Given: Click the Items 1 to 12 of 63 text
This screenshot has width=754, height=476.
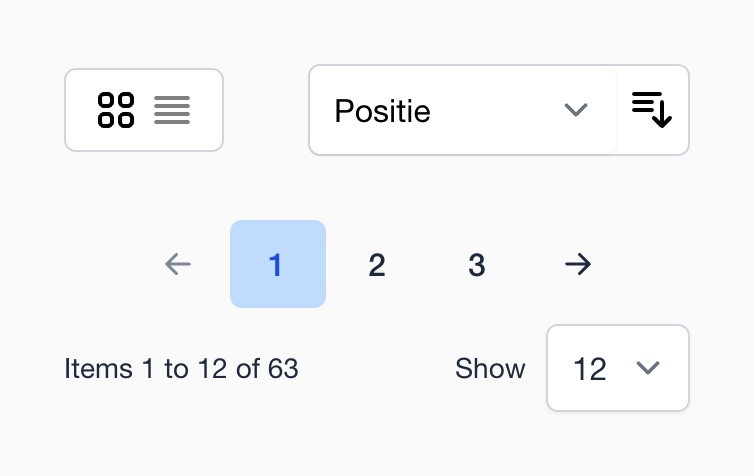Looking at the screenshot, I should click(x=181, y=369).
